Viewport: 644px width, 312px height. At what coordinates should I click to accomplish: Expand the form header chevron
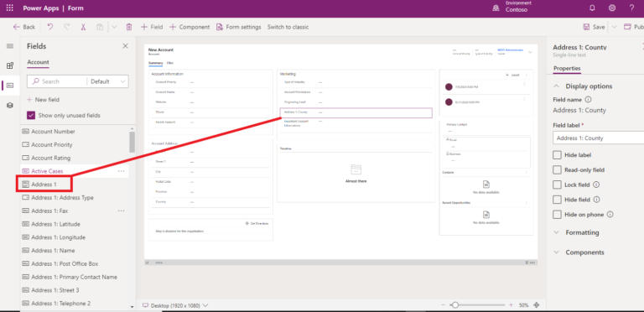click(530, 52)
